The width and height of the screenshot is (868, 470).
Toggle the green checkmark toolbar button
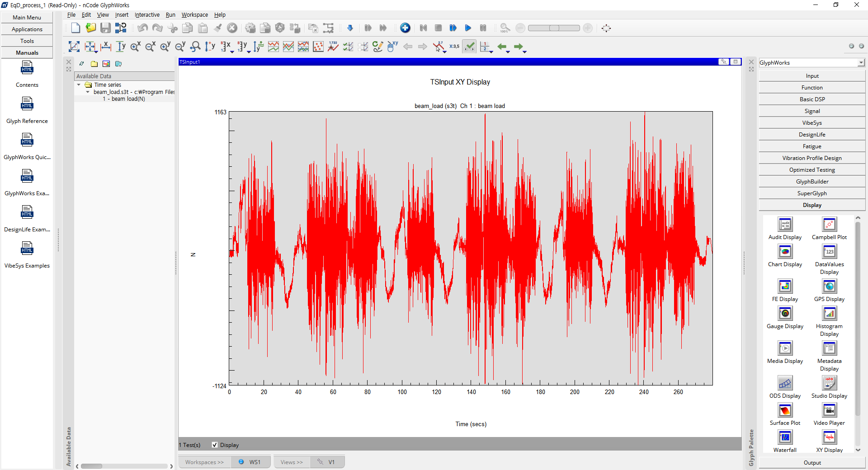tap(469, 47)
